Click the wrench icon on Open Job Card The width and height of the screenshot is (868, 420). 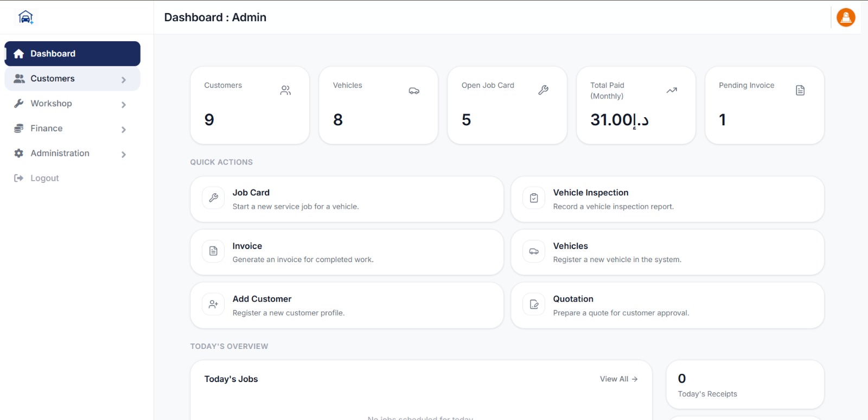[543, 90]
